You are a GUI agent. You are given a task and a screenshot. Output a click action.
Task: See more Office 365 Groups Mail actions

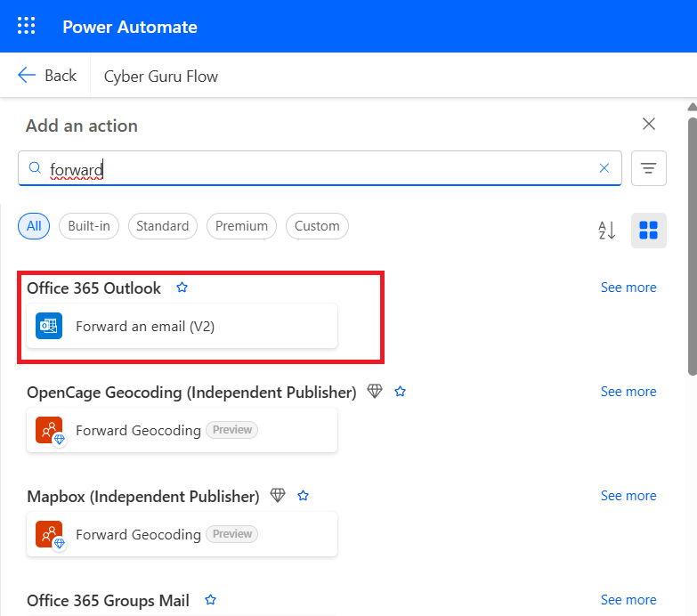tap(628, 600)
